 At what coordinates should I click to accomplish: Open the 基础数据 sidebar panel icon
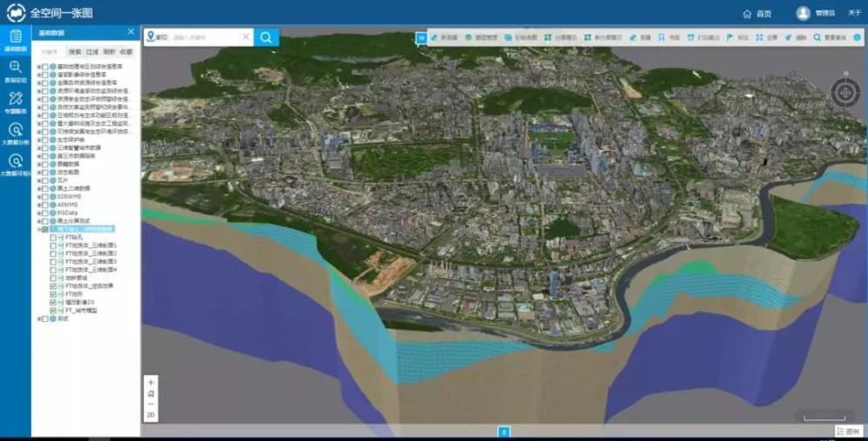tap(16, 41)
